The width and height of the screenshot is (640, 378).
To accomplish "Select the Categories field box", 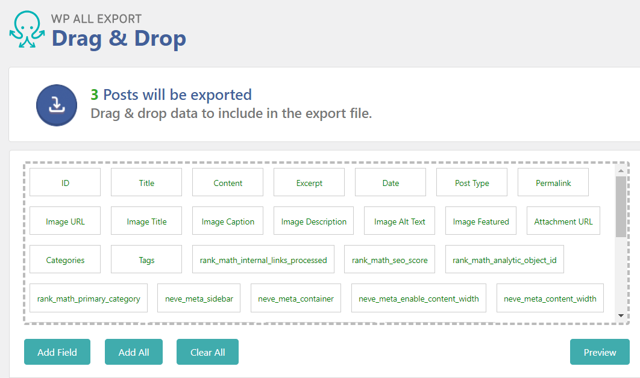I will (x=65, y=259).
